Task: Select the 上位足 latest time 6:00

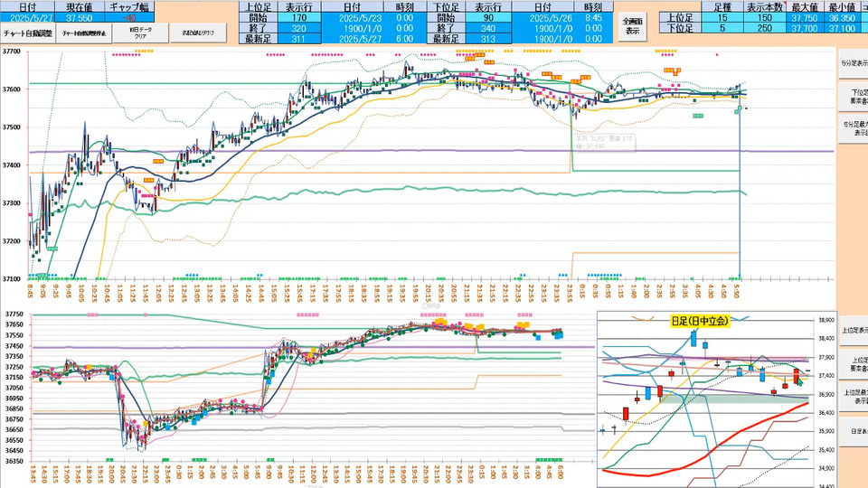Action: coord(404,39)
